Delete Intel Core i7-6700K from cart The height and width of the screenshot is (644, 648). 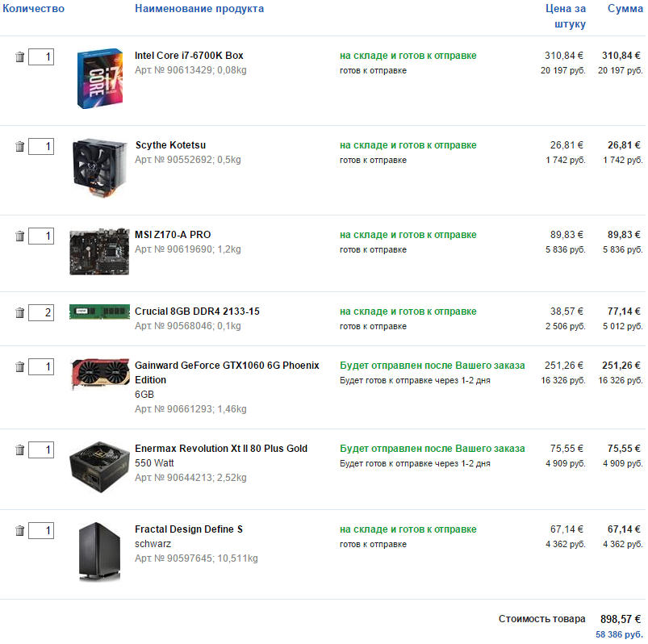(20, 57)
